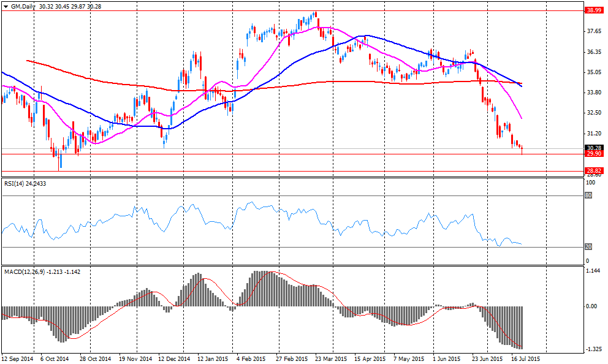Image resolution: width=608 pixels, height=364 pixels.
Task: Click the 27 Feb 2015 date label
Action: (x=292, y=359)
